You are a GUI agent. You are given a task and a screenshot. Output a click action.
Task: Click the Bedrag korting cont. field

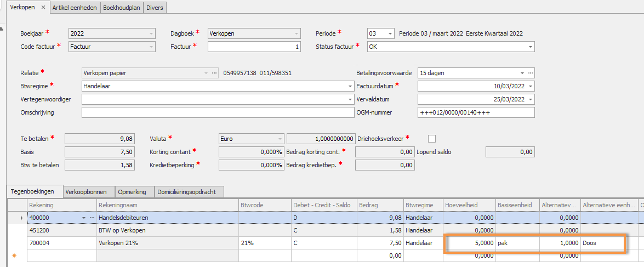pyautogui.click(x=385, y=152)
